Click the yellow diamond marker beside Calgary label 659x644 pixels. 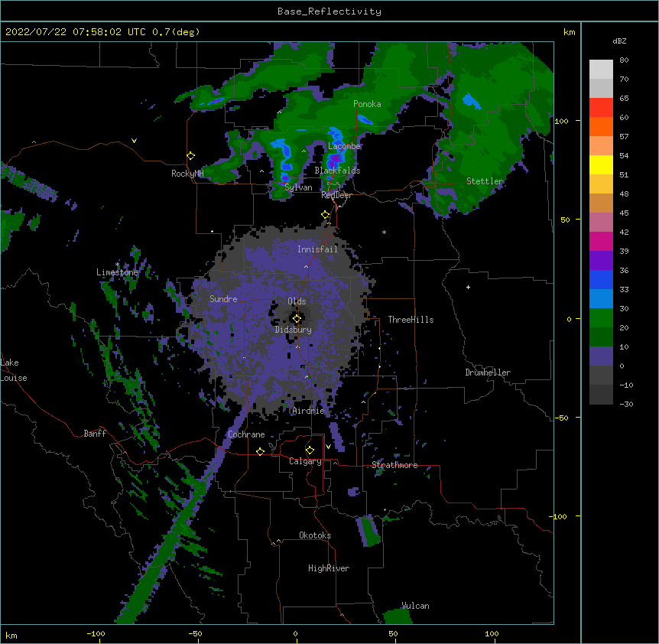click(x=310, y=450)
